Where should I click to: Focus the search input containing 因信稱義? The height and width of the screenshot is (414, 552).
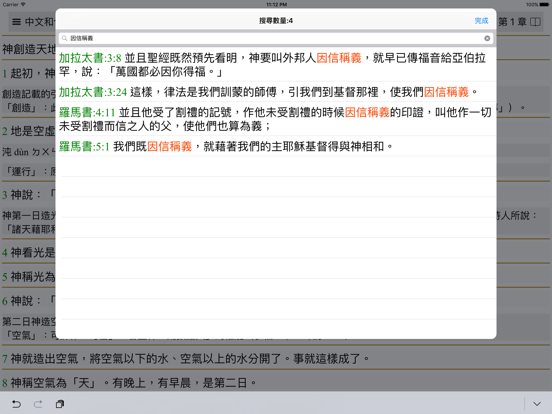pos(276,38)
